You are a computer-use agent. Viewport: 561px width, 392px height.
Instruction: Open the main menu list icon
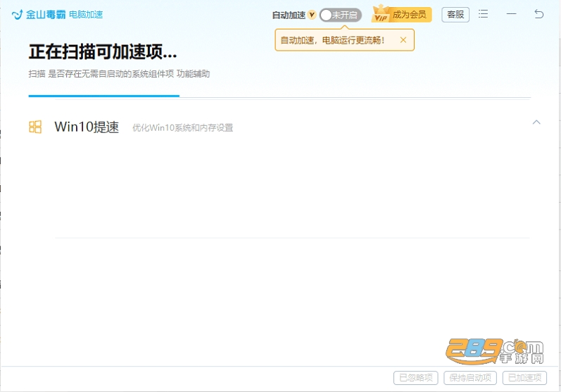[483, 14]
